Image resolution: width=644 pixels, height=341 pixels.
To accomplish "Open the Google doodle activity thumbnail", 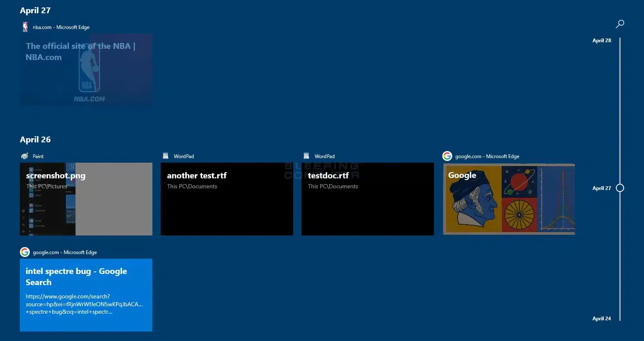I will [x=509, y=199].
